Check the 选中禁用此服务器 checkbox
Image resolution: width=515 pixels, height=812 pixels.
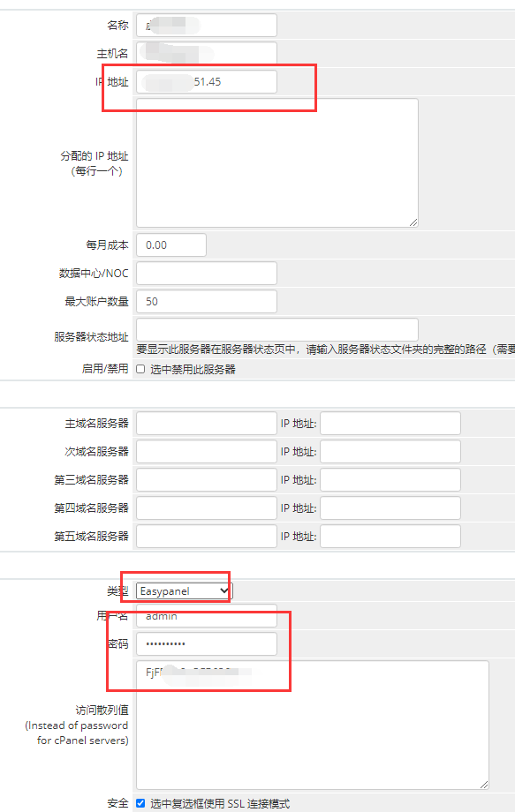coord(140,369)
